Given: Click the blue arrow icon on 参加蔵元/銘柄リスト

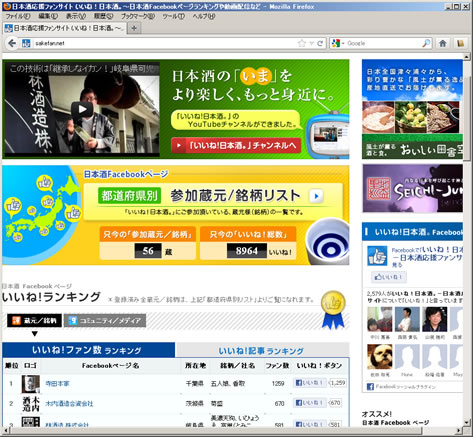Looking at the screenshot, I should [316, 196].
